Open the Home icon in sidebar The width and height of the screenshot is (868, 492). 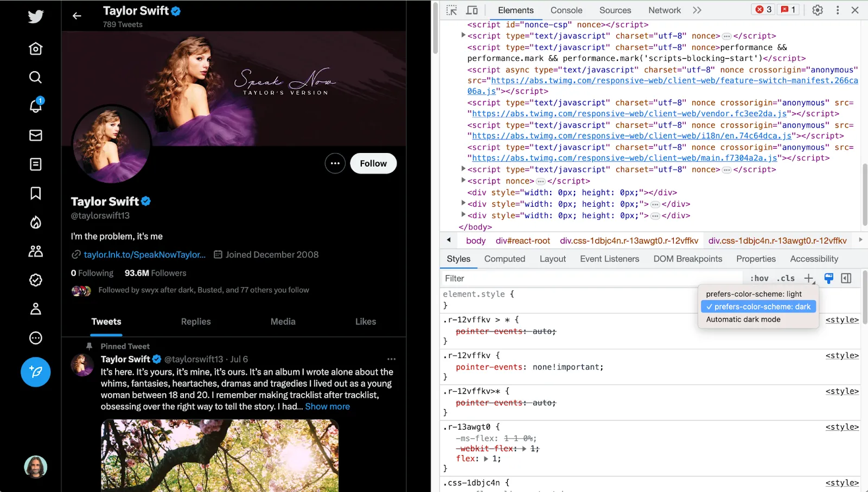pyautogui.click(x=36, y=49)
